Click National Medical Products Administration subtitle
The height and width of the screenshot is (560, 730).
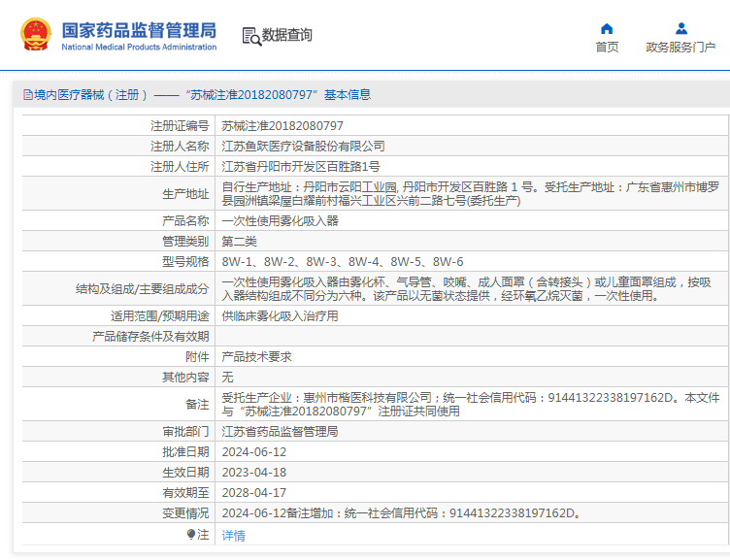click(139, 47)
